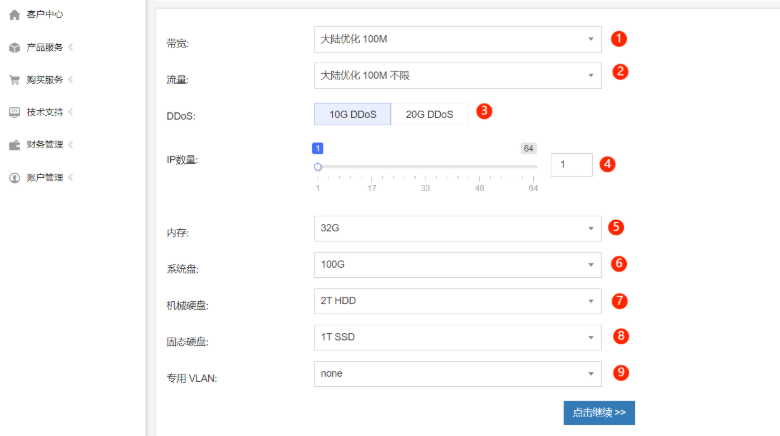Expand the 财务管理 chevron arrow
Viewport: 780px width, 436px height.
pos(71,144)
